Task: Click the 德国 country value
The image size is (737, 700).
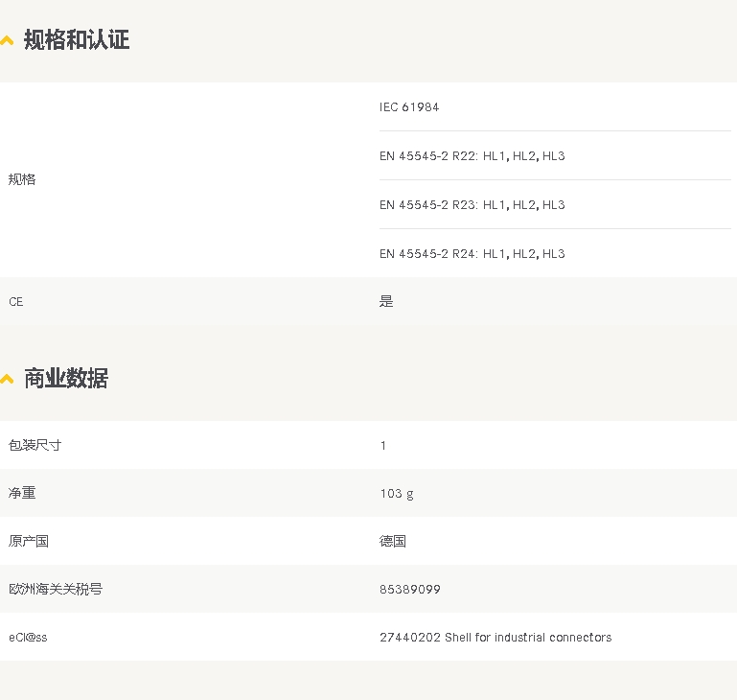Action: tap(393, 541)
